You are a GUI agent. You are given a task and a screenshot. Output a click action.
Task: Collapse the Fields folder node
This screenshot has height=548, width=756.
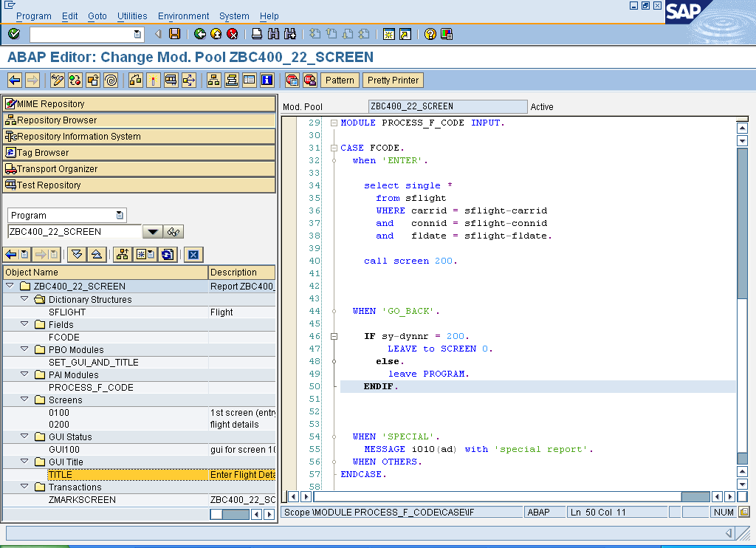[x=24, y=323]
